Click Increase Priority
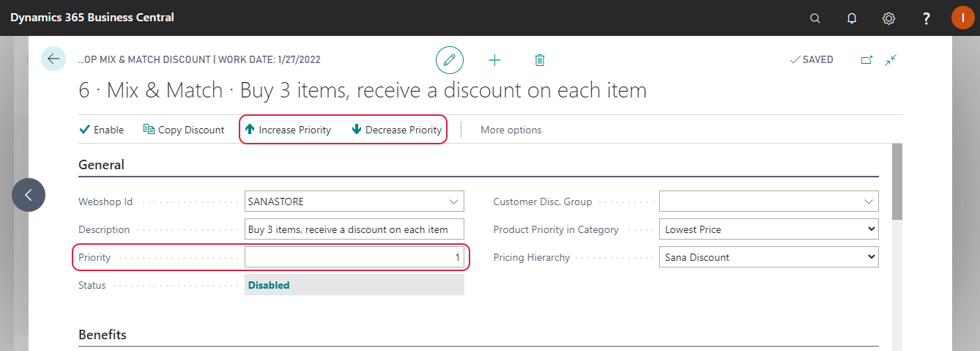The width and height of the screenshot is (980, 351). click(x=288, y=130)
